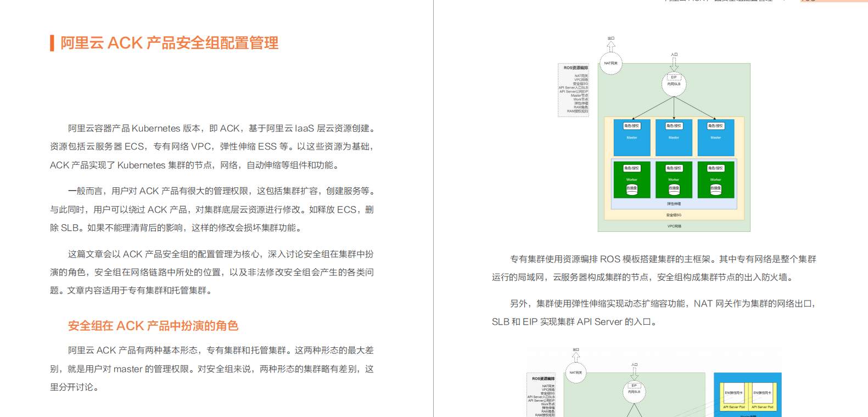Click the line starting "SLB 和 EIP 实现集群 API Server"
The image size is (868, 417).
[574, 322]
